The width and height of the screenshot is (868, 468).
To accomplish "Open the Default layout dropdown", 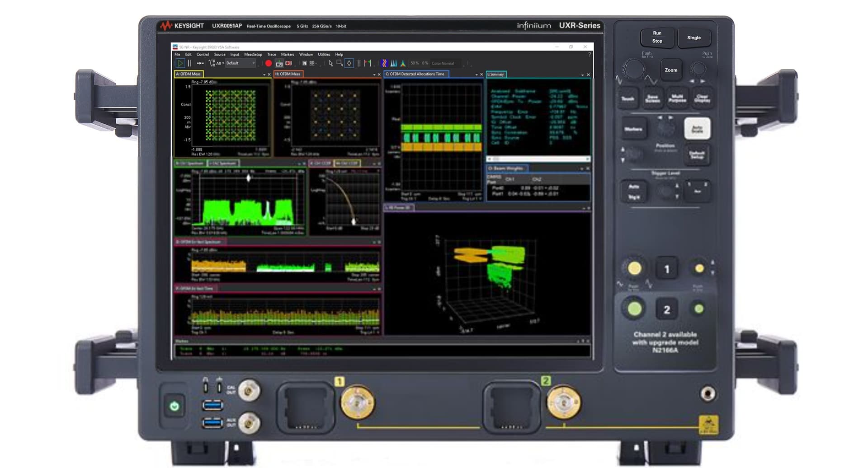I will click(x=241, y=63).
